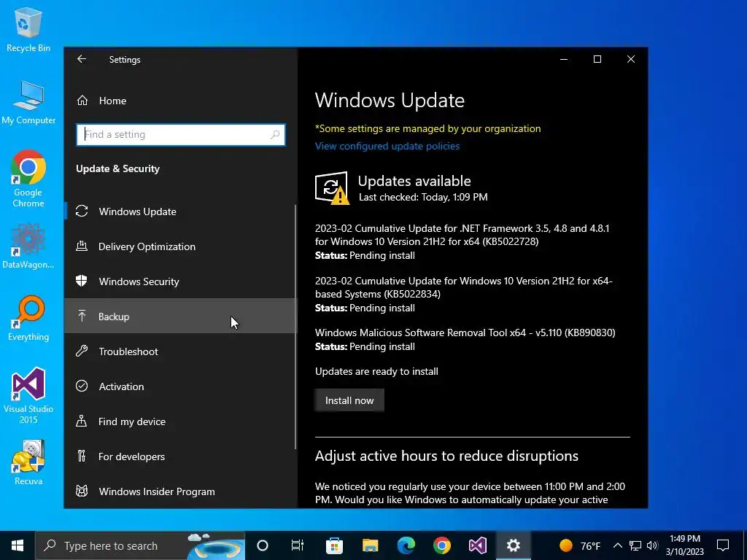This screenshot has width=747, height=560.
Task: Select Delivery Optimization in the sidebar
Action: tap(180, 246)
